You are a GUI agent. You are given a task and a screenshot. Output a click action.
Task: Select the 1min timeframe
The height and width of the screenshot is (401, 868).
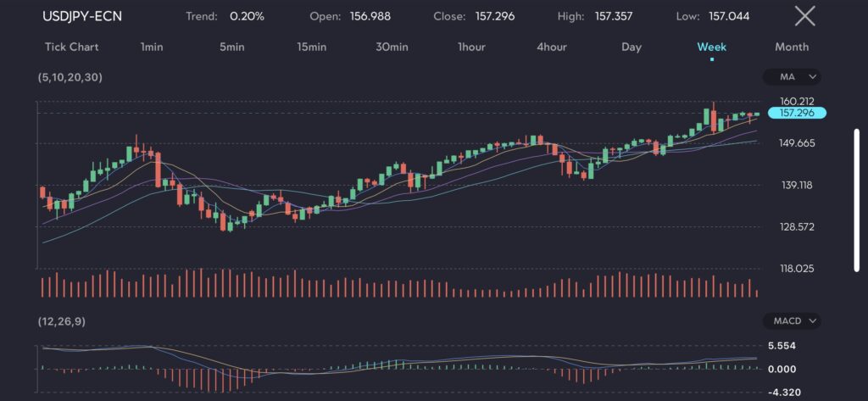pos(152,47)
